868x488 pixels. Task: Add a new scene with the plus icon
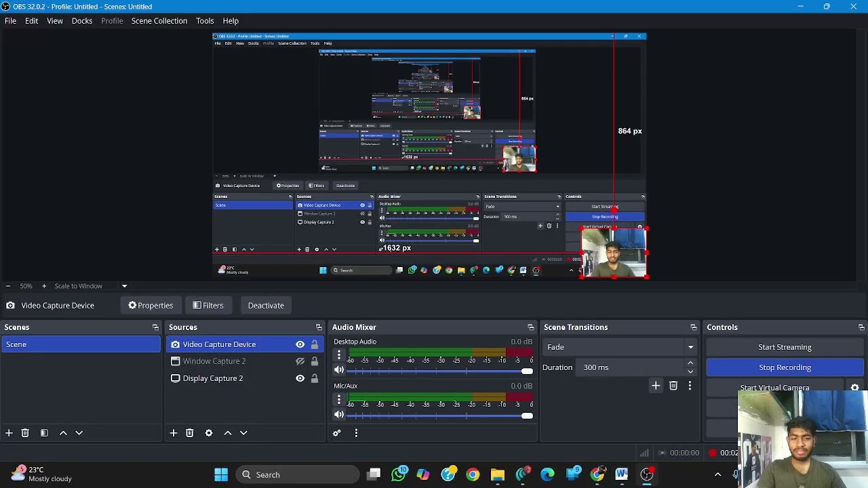coord(9,433)
